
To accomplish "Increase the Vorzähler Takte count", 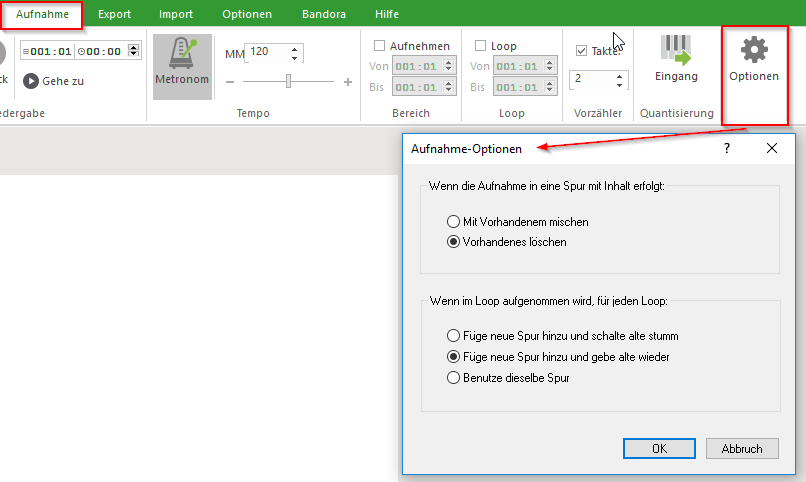I will (x=619, y=76).
